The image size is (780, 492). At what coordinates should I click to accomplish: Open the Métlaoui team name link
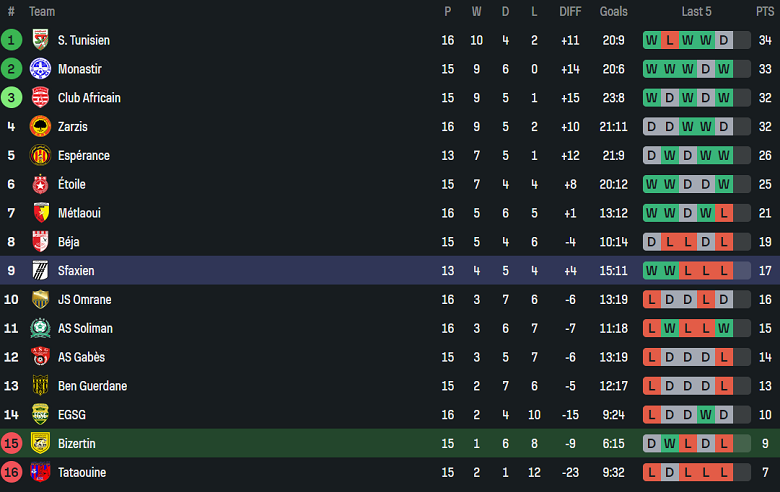(x=79, y=213)
